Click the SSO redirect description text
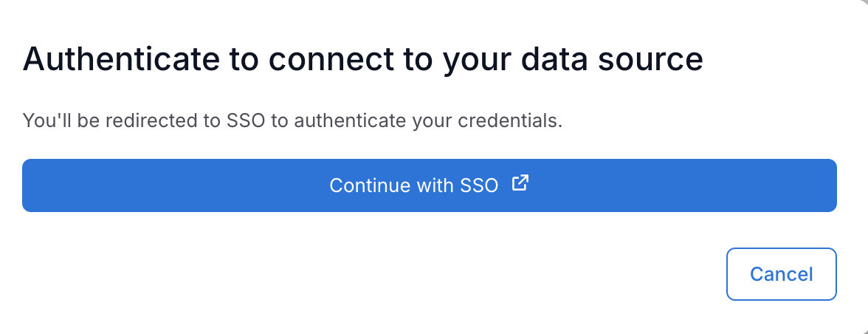Image resolution: width=868 pixels, height=334 pixels. [x=292, y=120]
